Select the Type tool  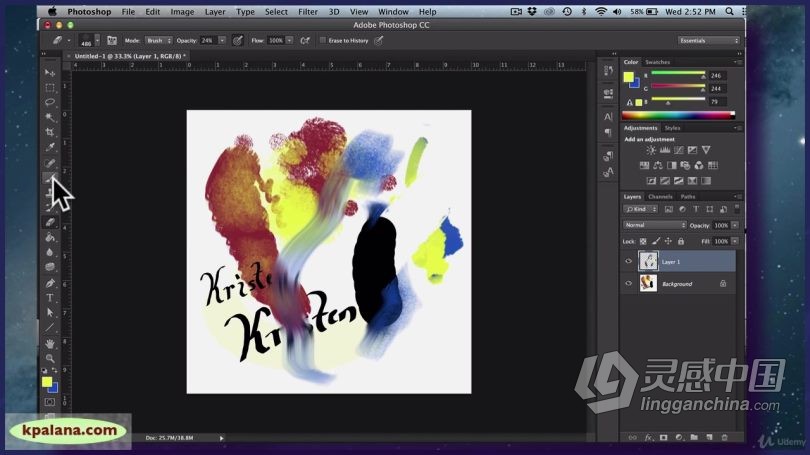tap(50, 298)
